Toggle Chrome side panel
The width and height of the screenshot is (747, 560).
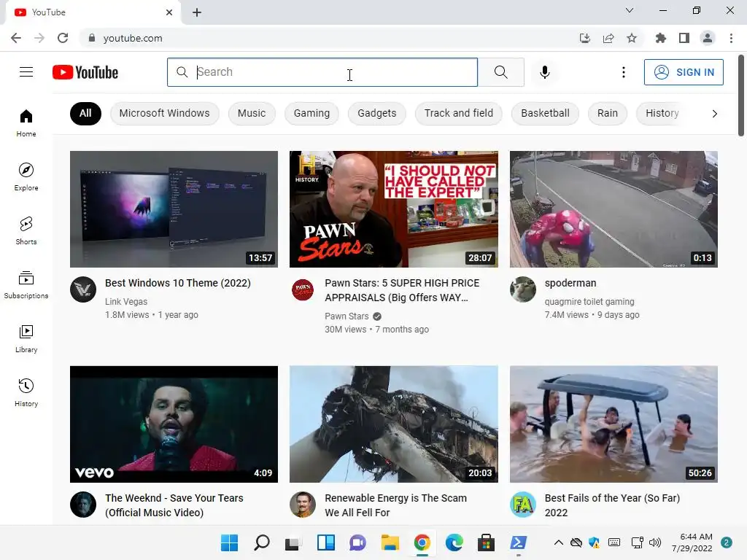[684, 38]
